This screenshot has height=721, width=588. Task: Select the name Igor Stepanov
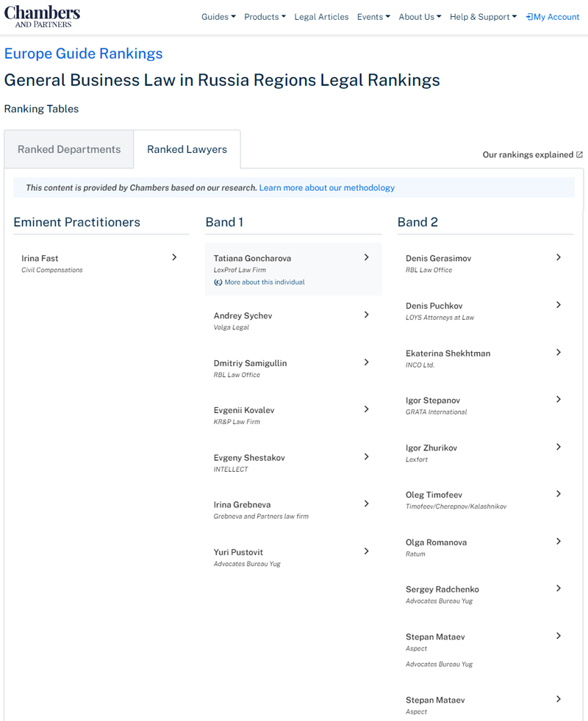(433, 401)
